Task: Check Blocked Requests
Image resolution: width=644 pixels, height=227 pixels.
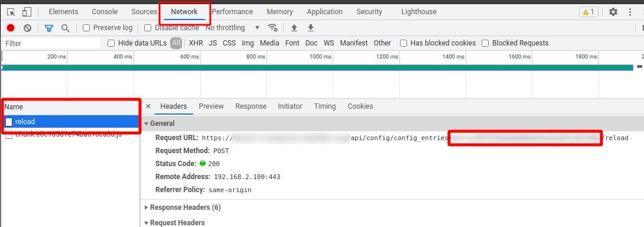Action: [x=485, y=43]
